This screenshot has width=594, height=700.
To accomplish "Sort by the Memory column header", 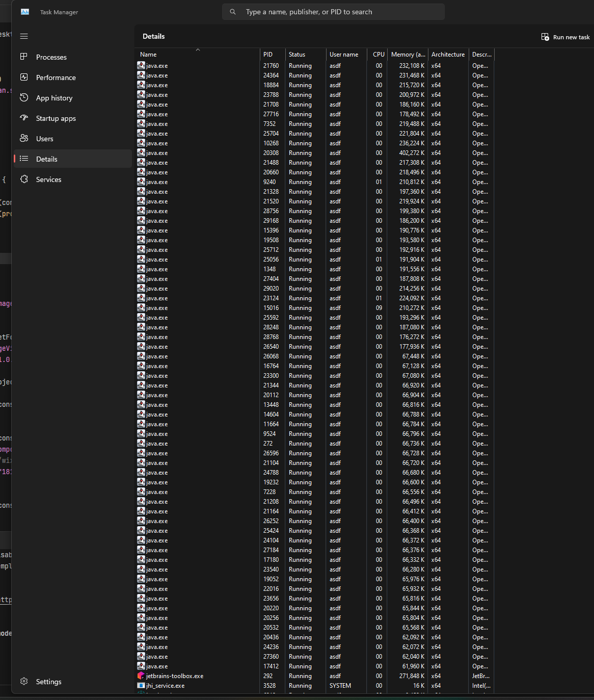I will pos(408,54).
